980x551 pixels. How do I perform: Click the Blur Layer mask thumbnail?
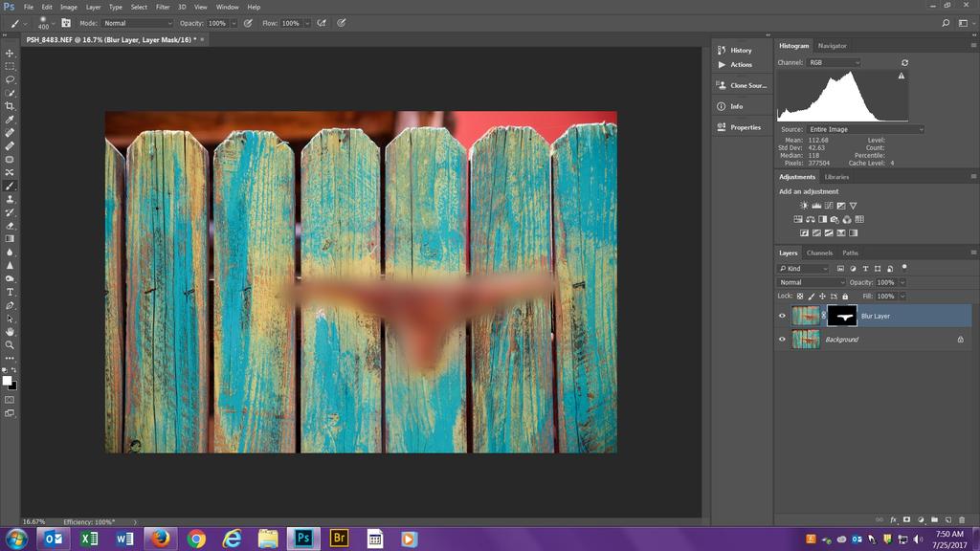click(842, 316)
